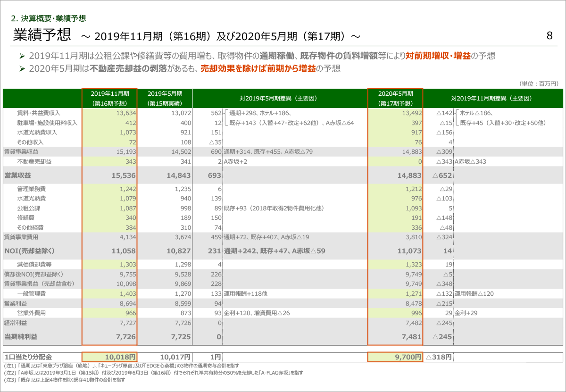This screenshot has height=392, width=566.
Task: Click the (単位：百万円) unit label
Action: click(x=538, y=83)
